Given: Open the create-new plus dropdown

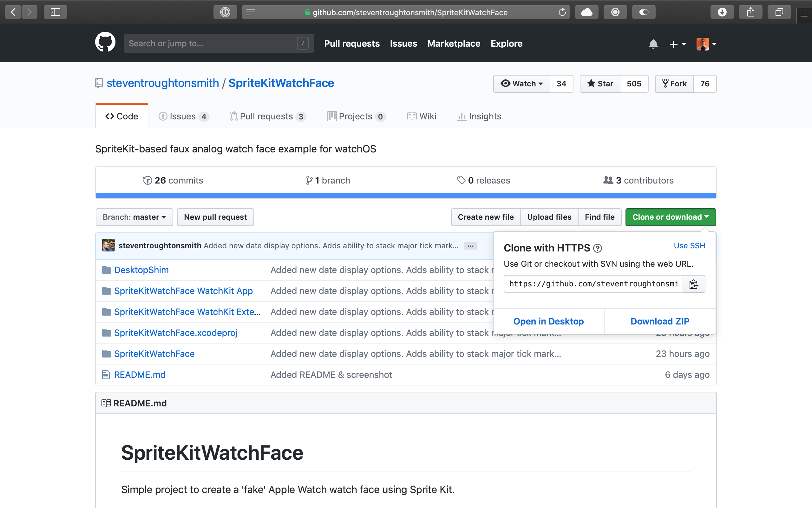Looking at the screenshot, I should (678, 44).
